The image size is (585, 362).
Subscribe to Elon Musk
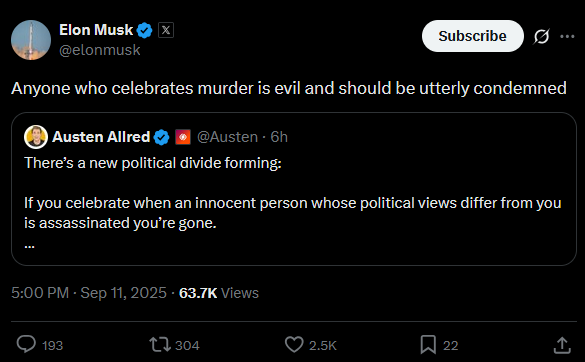(x=473, y=36)
